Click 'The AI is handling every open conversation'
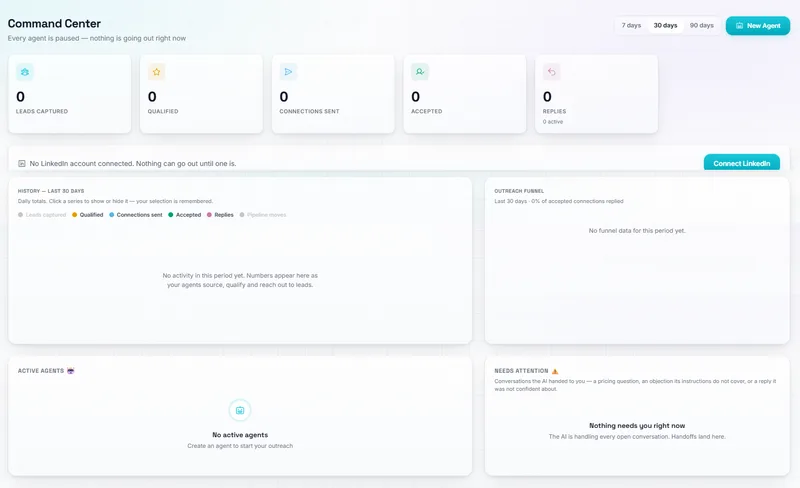The width and height of the screenshot is (800, 488). click(637, 436)
